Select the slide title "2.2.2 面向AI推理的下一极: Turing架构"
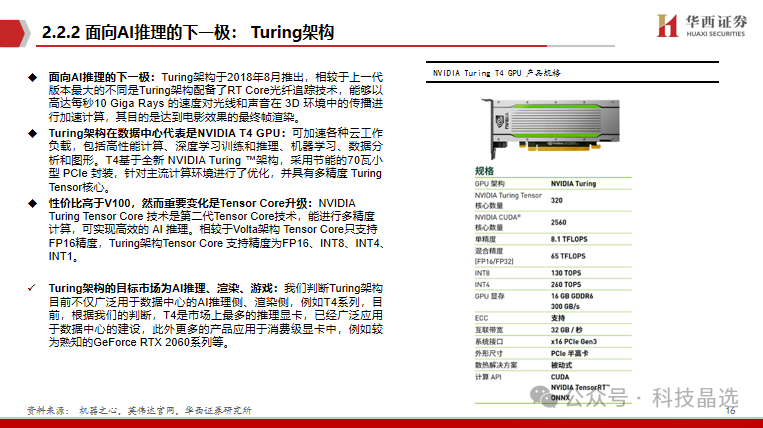 click(x=188, y=33)
